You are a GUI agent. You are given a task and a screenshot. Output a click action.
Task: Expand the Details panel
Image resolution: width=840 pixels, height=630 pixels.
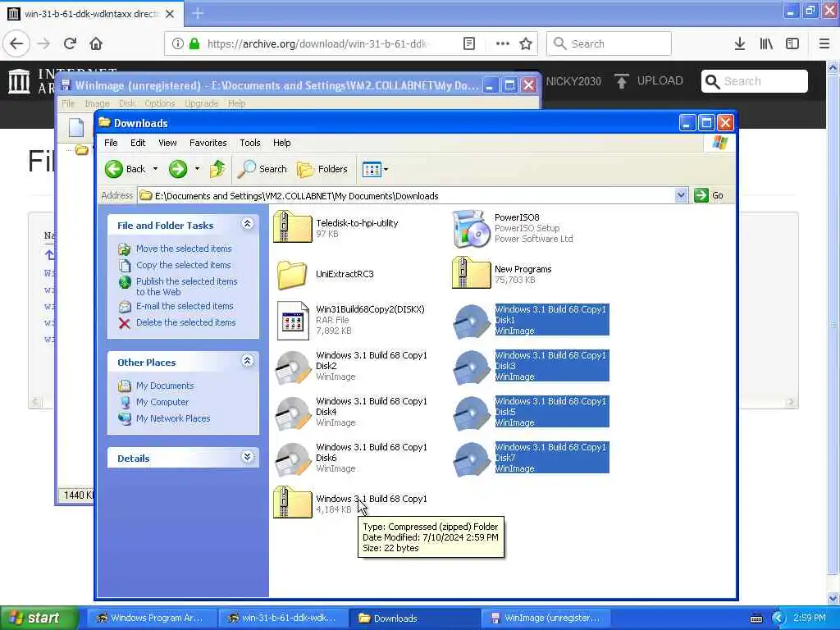tap(247, 457)
